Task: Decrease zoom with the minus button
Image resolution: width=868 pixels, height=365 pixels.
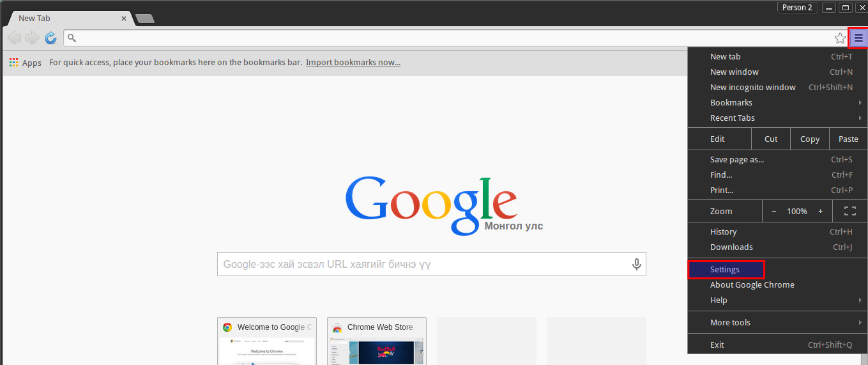Action: 774,211
